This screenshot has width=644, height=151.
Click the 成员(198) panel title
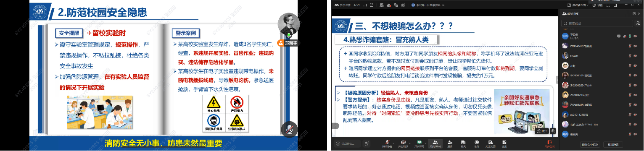click(x=571, y=13)
